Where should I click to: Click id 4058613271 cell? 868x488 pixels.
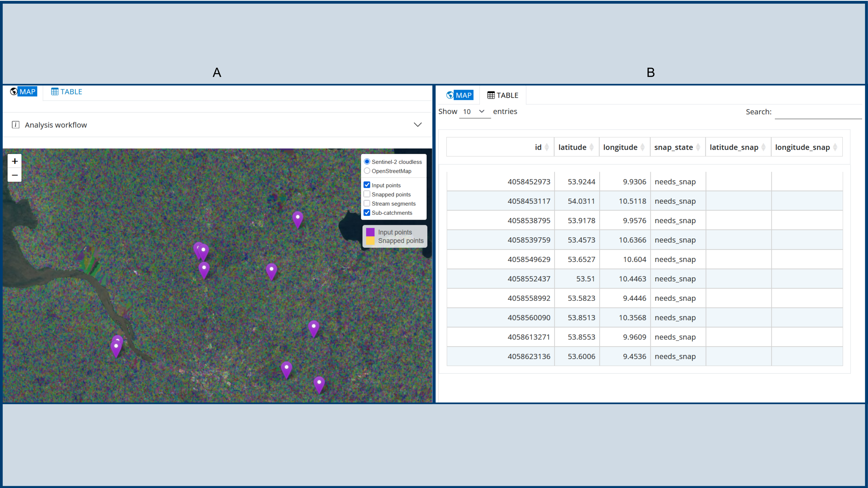pos(500,337)
